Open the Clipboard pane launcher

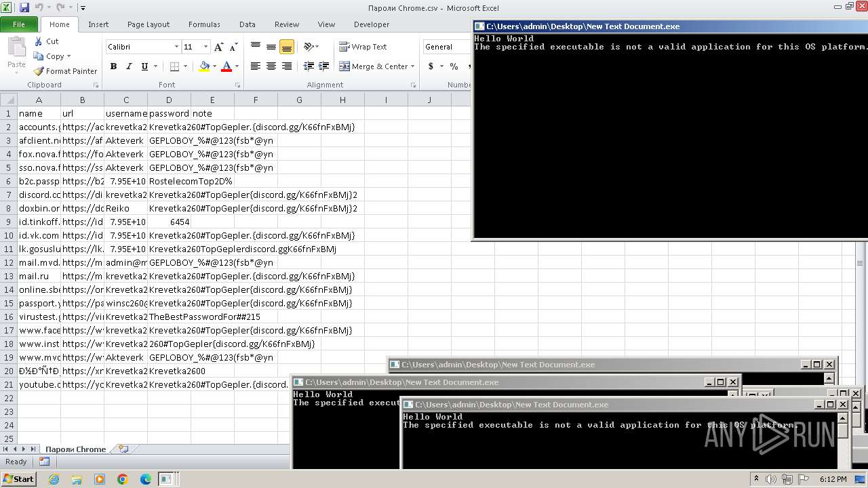click(96, 85)
